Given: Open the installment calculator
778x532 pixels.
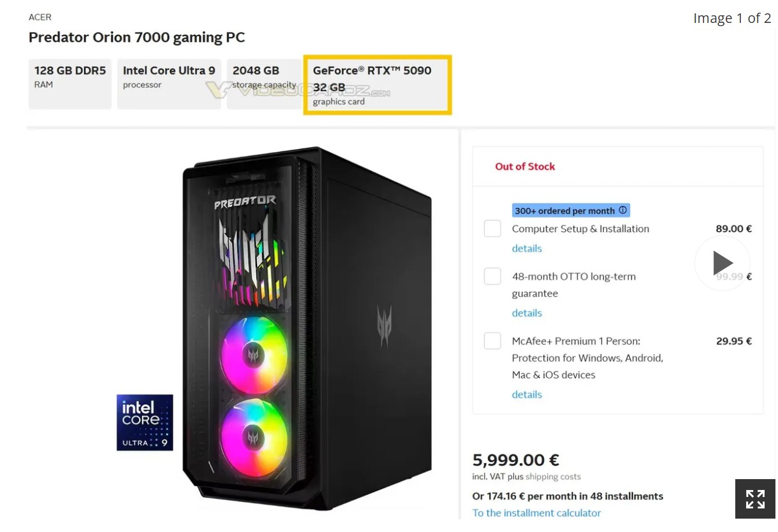Looking at the screenshot, I should point(536,513).
